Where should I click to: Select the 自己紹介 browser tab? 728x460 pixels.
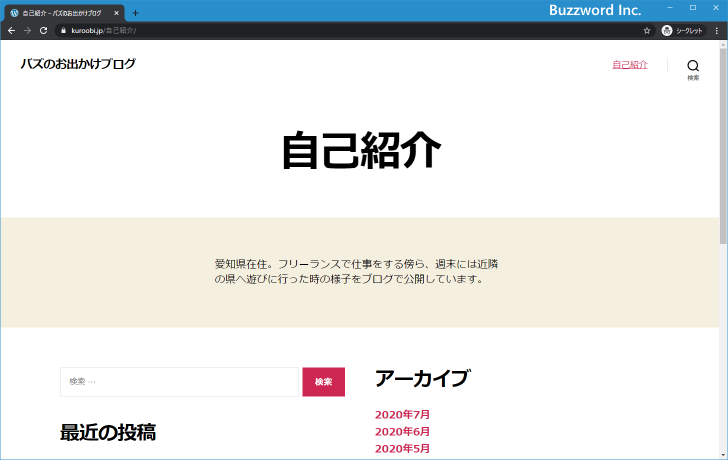coord(63,13)
